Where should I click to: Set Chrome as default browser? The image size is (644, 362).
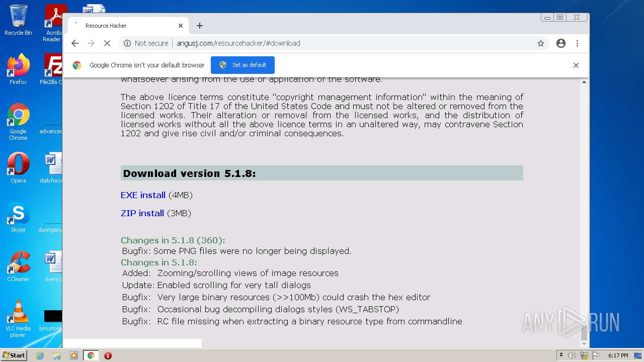pyautogui.click(x=243, y=65)
